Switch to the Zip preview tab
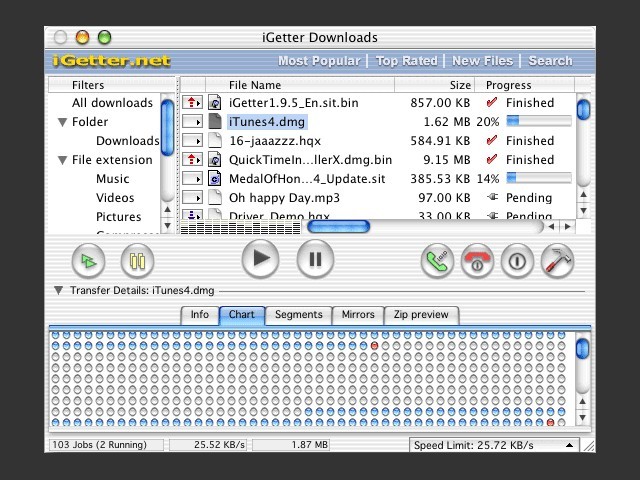Viewport: 640px width, 480px height. (x=421, y=315)
